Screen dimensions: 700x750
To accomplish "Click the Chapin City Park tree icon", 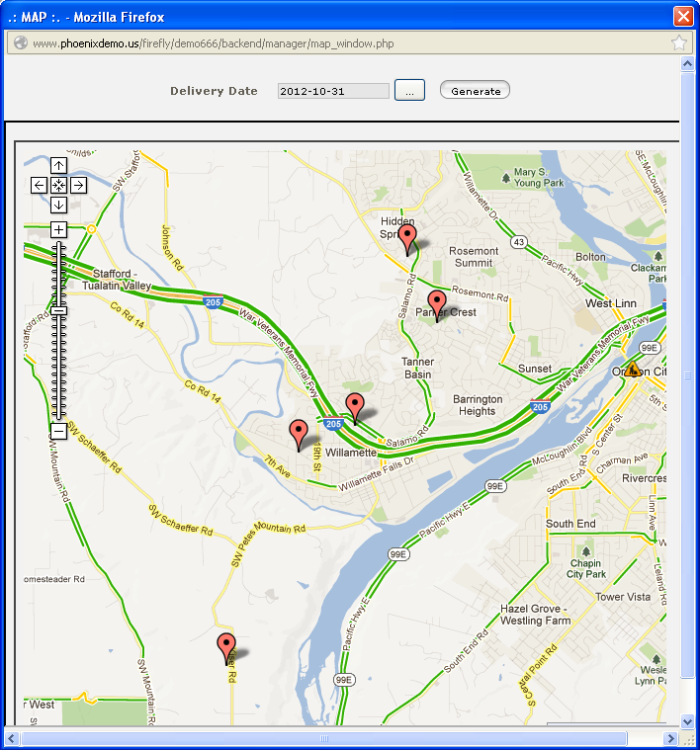I will point(585,552).
